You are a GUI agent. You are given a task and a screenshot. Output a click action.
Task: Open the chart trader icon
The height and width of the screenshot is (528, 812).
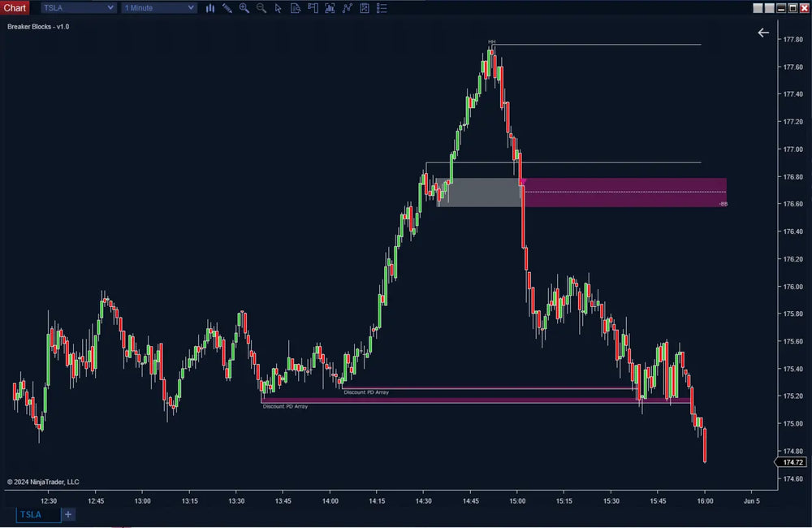[313, 8]
